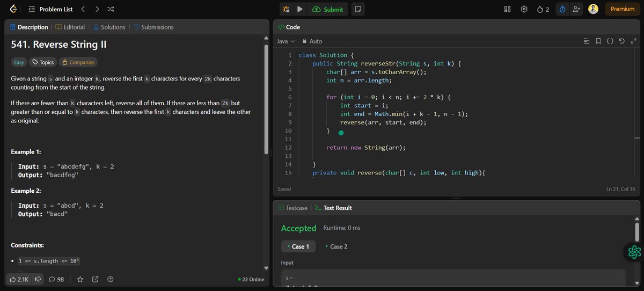644x291 pixels.
Task: Expand editor to fullscreen icon
Action: coord(633,41)
